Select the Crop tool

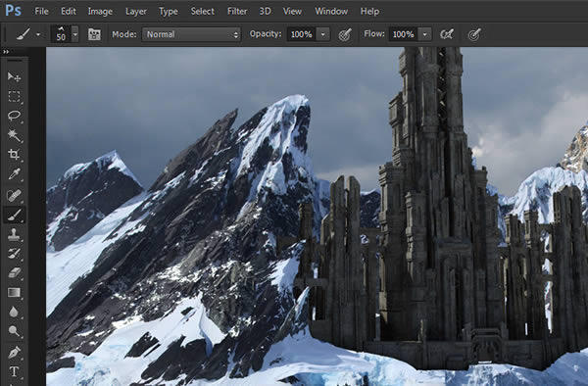click(x=14, y=155)
